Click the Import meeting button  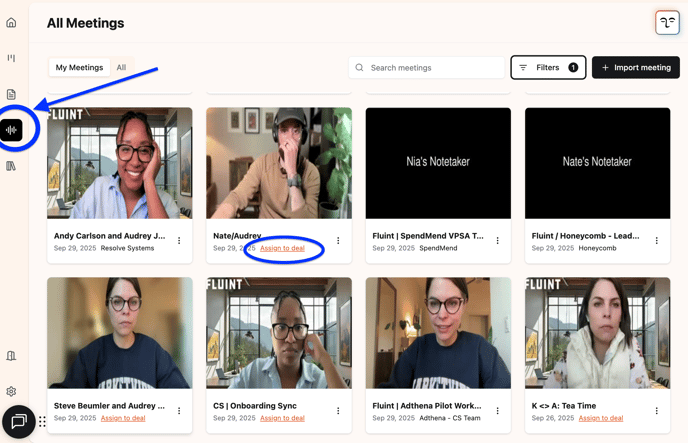pyautogui.click(x=635, y=68)
